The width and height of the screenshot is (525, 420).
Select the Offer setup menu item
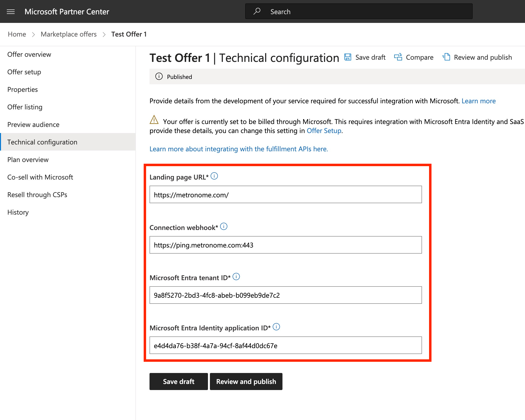[x=24, y=72]
